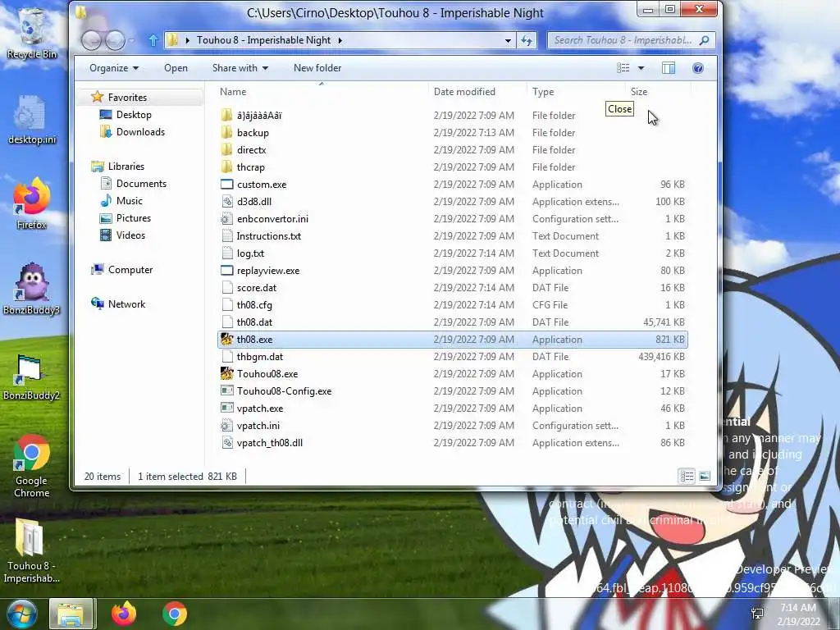Open Documents library

(141, 183)
